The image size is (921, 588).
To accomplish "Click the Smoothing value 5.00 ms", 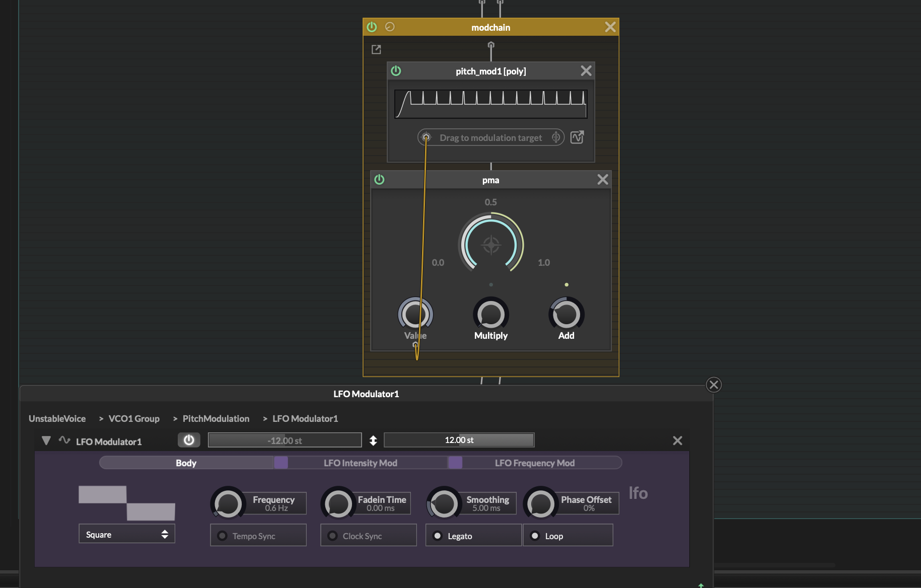I will point(486,508).
